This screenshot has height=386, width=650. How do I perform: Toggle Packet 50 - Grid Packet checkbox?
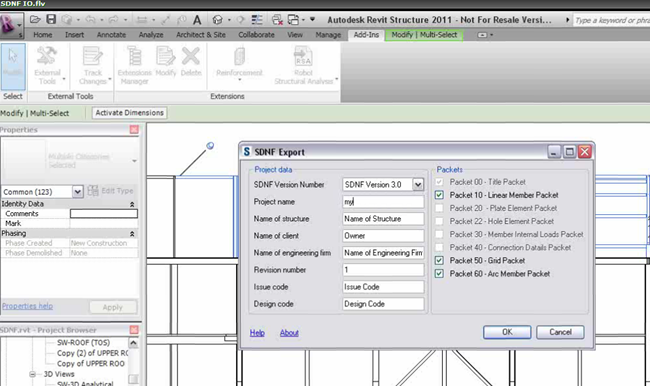[439, 260]
